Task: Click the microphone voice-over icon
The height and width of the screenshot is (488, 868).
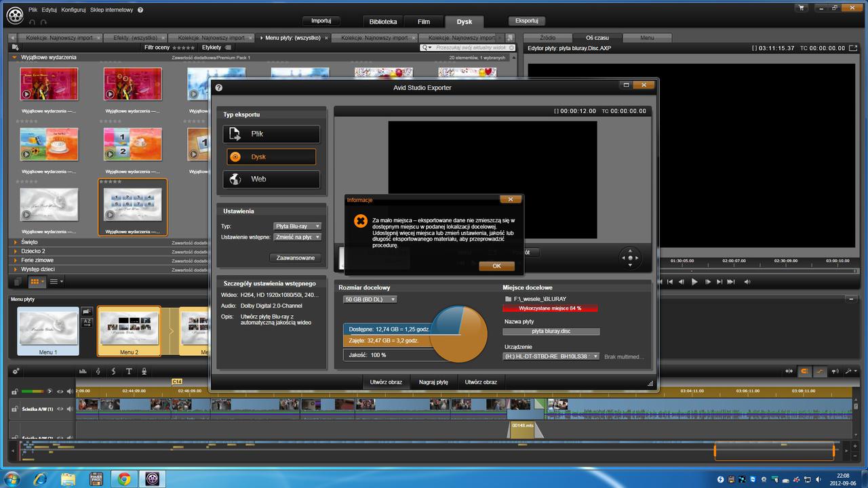Action: pos(142,371)
